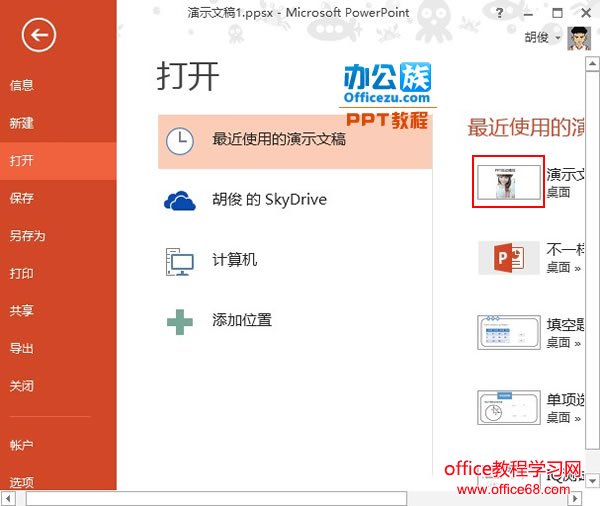
Task: Open 选项 at the sidebar bottom
Action: point(22,482)
